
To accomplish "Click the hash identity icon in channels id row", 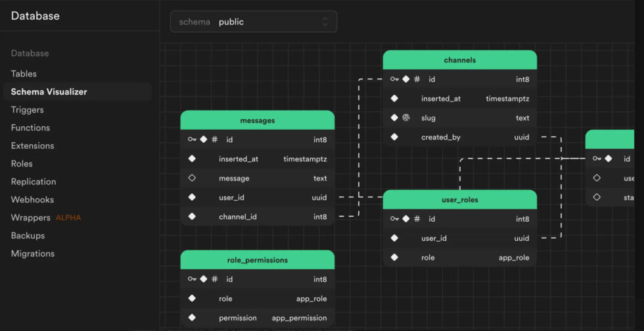I will pos(417,79).
